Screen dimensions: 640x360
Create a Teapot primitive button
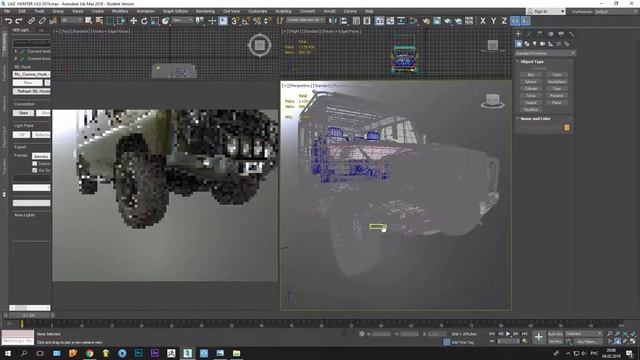pyautogui.click(x=531, y=102)
